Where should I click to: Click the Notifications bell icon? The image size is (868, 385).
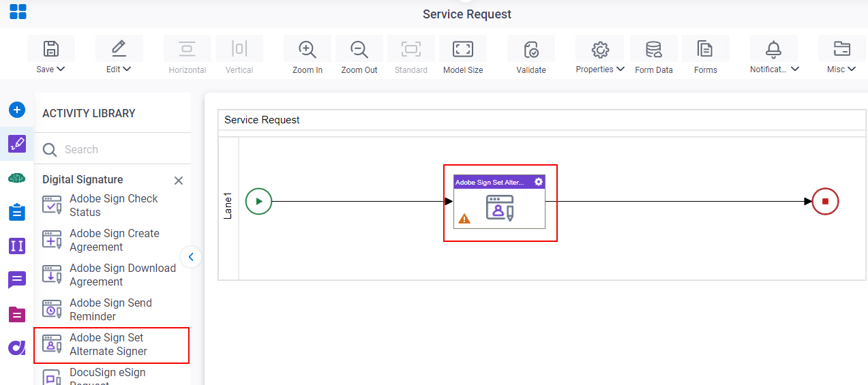point(773,49)
